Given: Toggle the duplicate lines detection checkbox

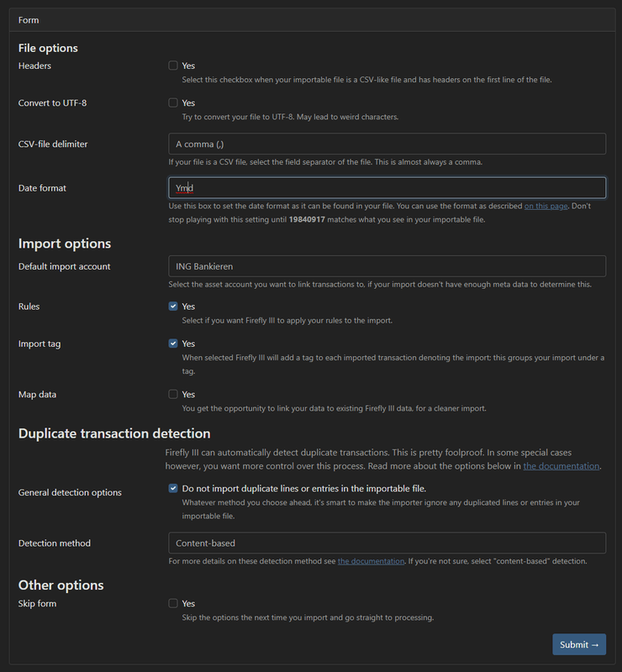Looking at the screenshot, I should click(x=173, y=488).
